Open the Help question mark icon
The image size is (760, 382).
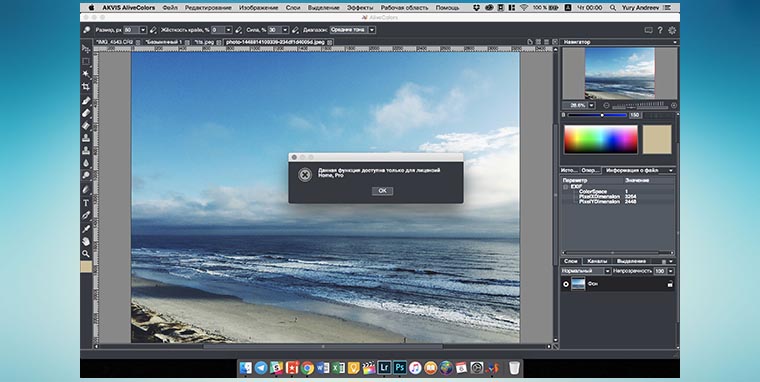point(660,30)
